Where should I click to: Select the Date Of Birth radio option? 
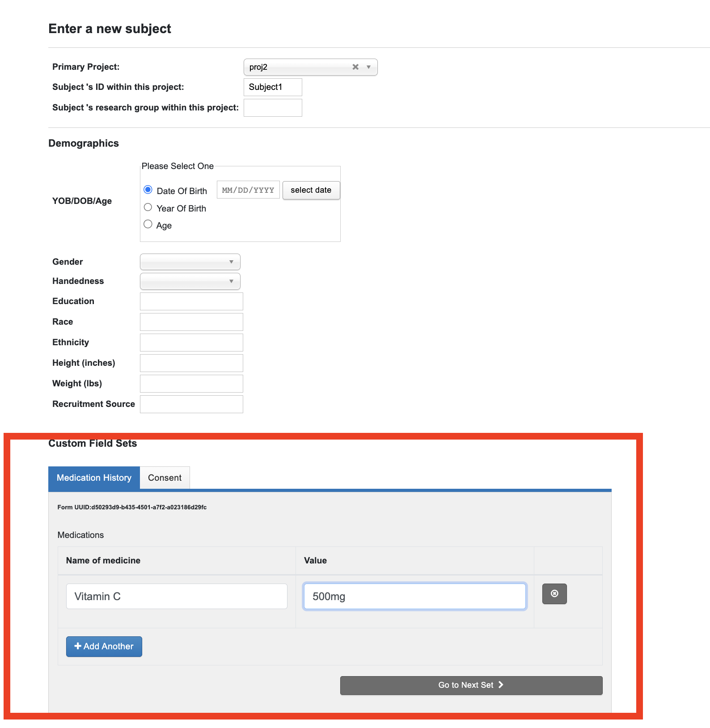[148, 190]
